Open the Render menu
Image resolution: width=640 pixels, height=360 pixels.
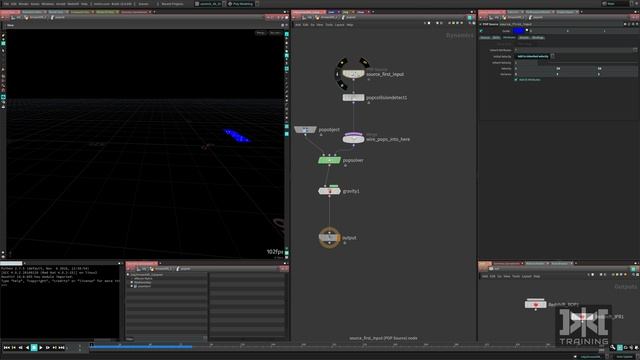pyautogui.click(x=24, y=4)
